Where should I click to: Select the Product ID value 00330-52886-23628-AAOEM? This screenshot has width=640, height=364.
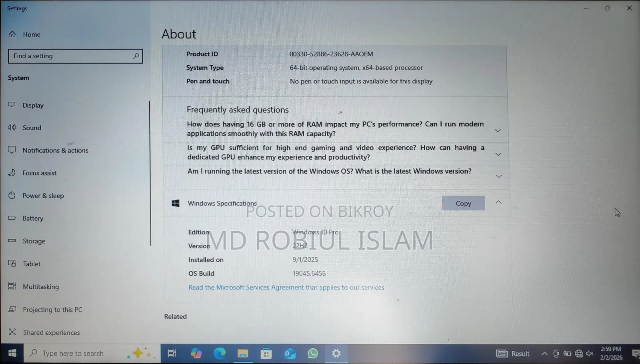[x=331, y=54]
